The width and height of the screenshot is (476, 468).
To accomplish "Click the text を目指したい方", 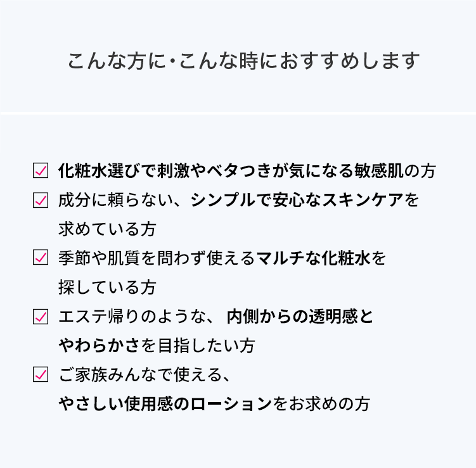I will pos(198,346).
